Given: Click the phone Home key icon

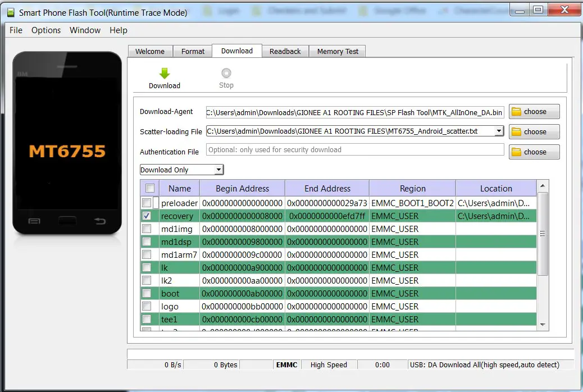Looking at the screenshot, I should click(67, 221).
